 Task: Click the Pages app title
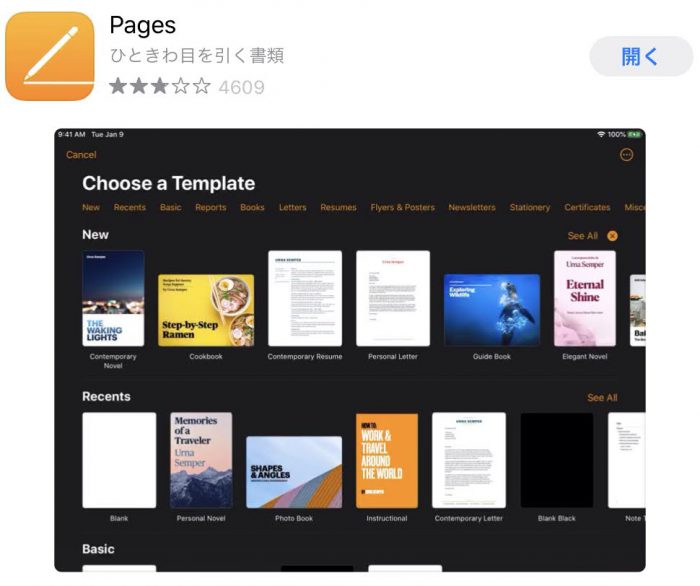[x=143, y=25]
